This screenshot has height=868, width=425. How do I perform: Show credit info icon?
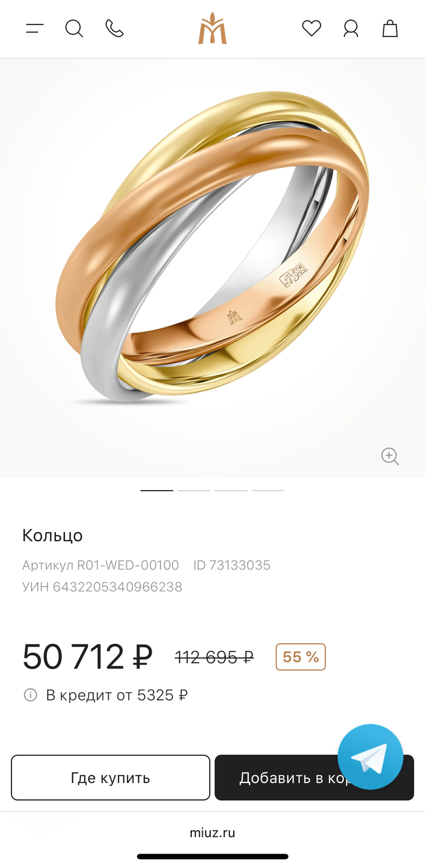tap(30, 695)
